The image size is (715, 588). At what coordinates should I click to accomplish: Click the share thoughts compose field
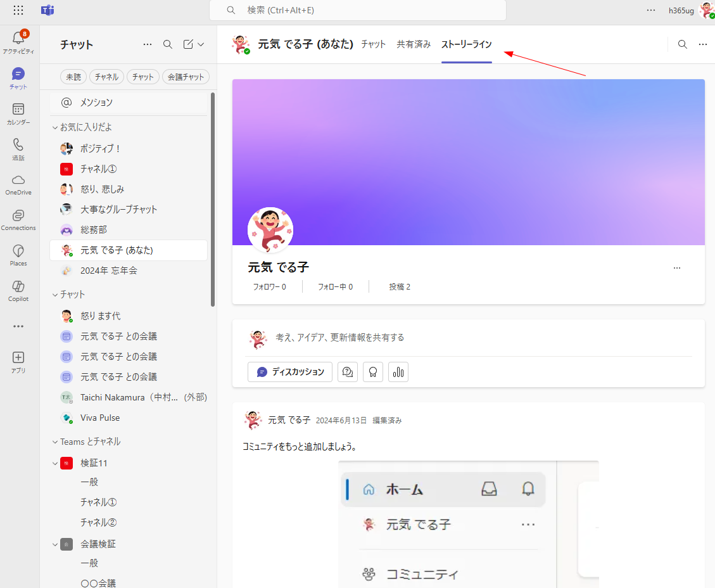point(339,338)
